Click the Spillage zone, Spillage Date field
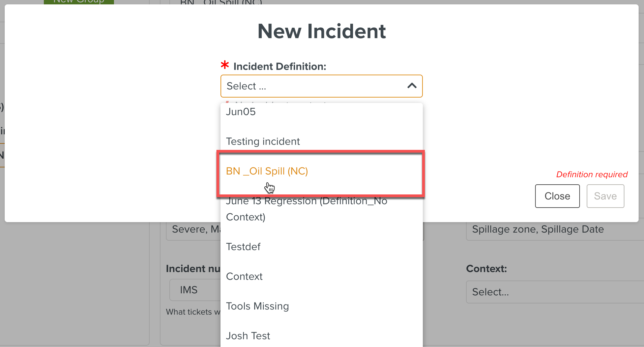 (555, 230)
